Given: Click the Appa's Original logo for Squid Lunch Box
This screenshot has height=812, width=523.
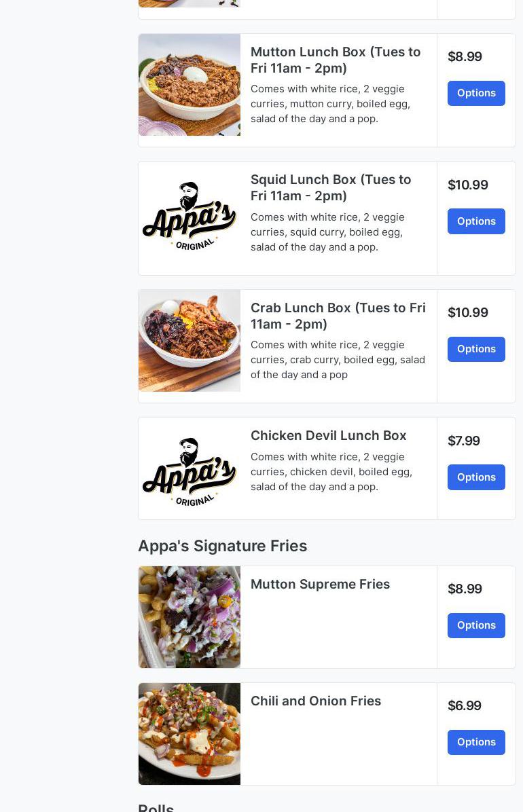Looking at the screenshot, I should pos(190,217).
